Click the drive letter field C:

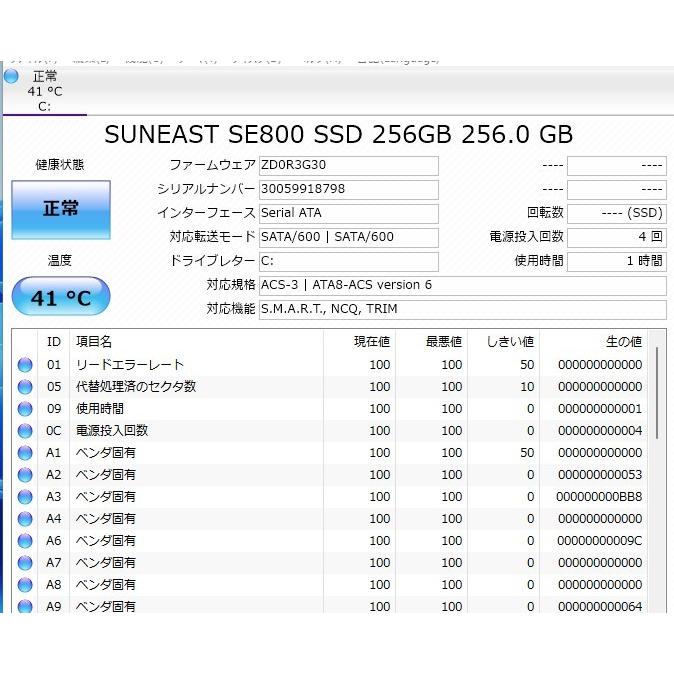pos(349,262)
